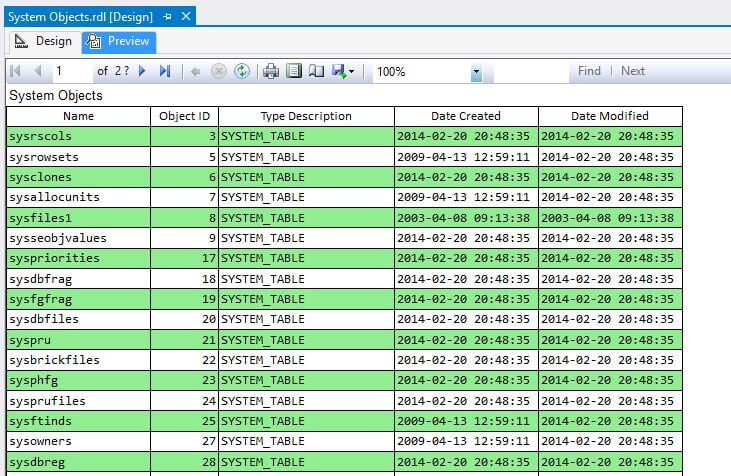Viewport: 731px width, 476px height.
Task: Select the sysseobjvalues name cell
Action: [78, 238]
